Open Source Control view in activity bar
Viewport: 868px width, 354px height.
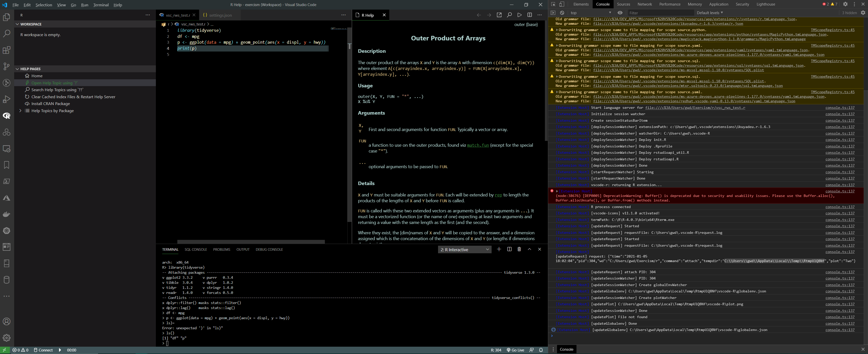click(6, 66)
